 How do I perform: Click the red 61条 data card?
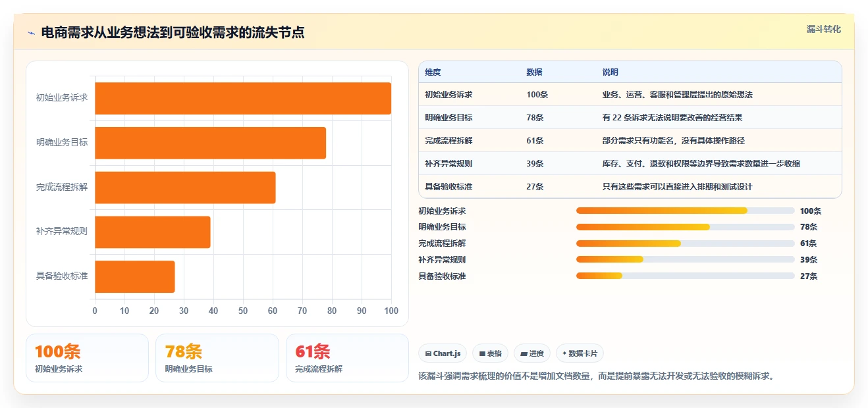coord(347,358)
